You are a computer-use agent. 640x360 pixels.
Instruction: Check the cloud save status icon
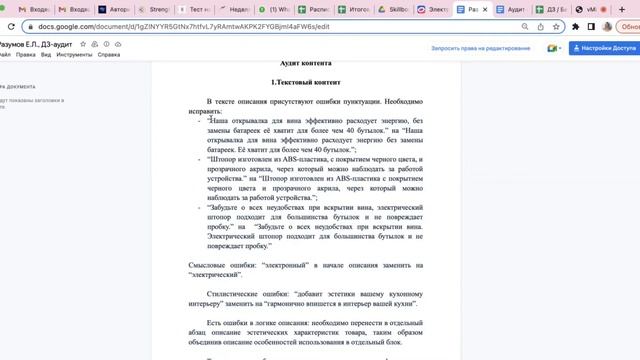pos(118,44)
